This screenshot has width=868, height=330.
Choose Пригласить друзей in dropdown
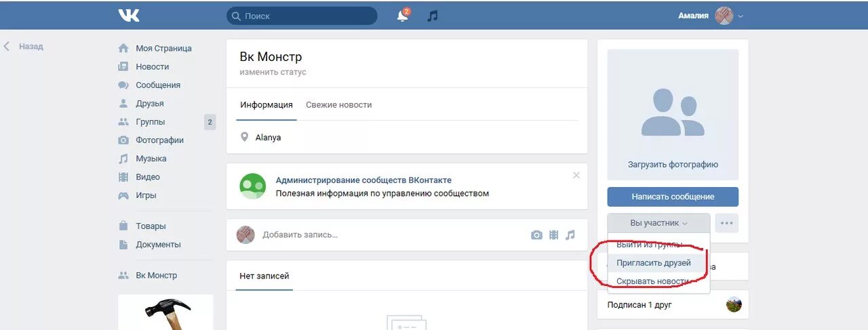658,263
